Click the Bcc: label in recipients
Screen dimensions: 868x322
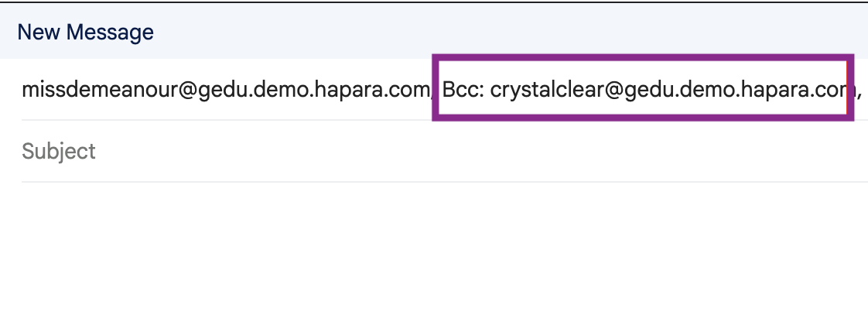coord(463,89)
